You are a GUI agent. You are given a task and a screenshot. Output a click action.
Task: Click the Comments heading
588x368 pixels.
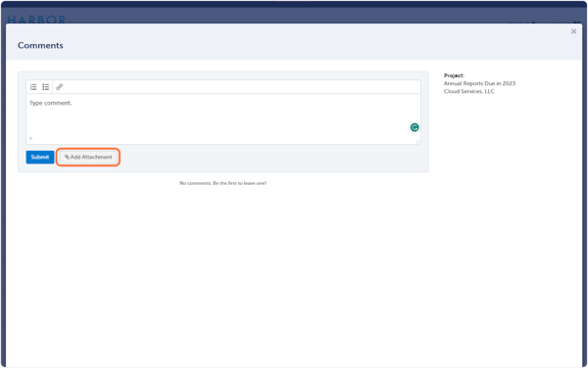(40, 45)
